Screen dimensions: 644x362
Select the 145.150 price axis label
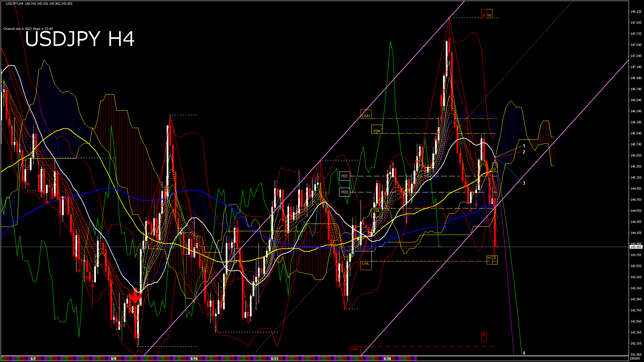[x=636, y=178]
